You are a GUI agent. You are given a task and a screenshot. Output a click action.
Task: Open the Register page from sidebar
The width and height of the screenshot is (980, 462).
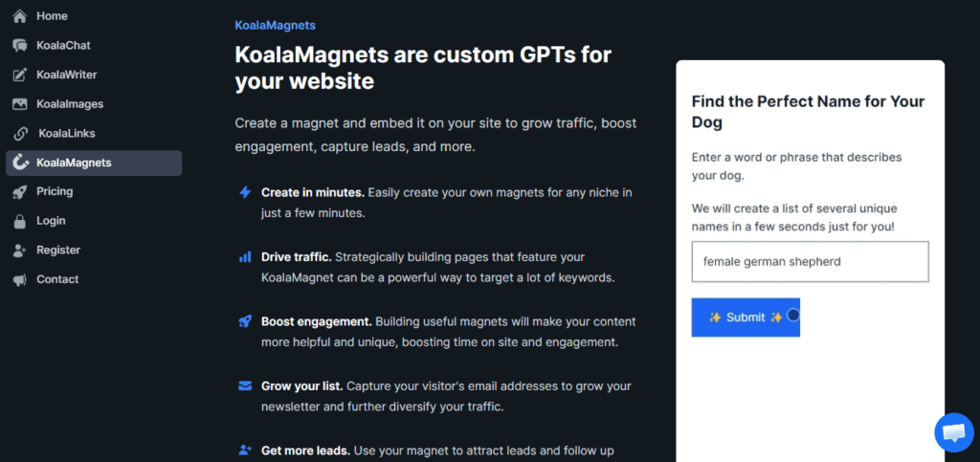point(58,250)
